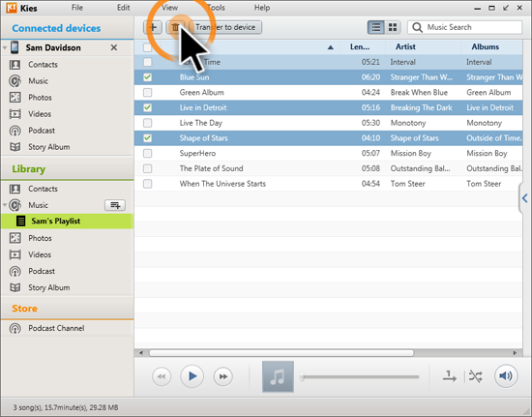This screenshot has height=417, width=532.
Task: Check the Live The Day checkbox
Action: [x=147, y=123]
